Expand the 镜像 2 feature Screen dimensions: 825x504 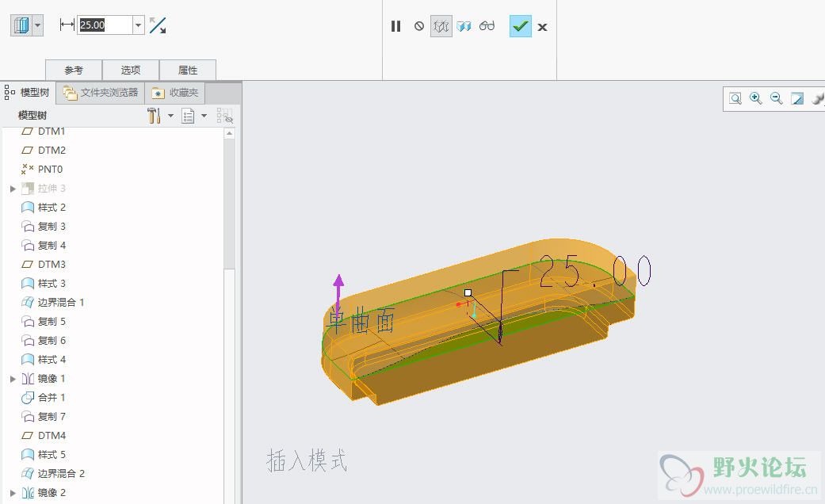coord(13,493)
